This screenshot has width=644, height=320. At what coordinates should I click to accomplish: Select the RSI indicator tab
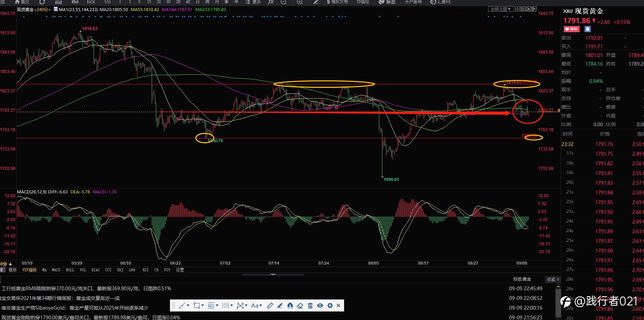[146, 270]
